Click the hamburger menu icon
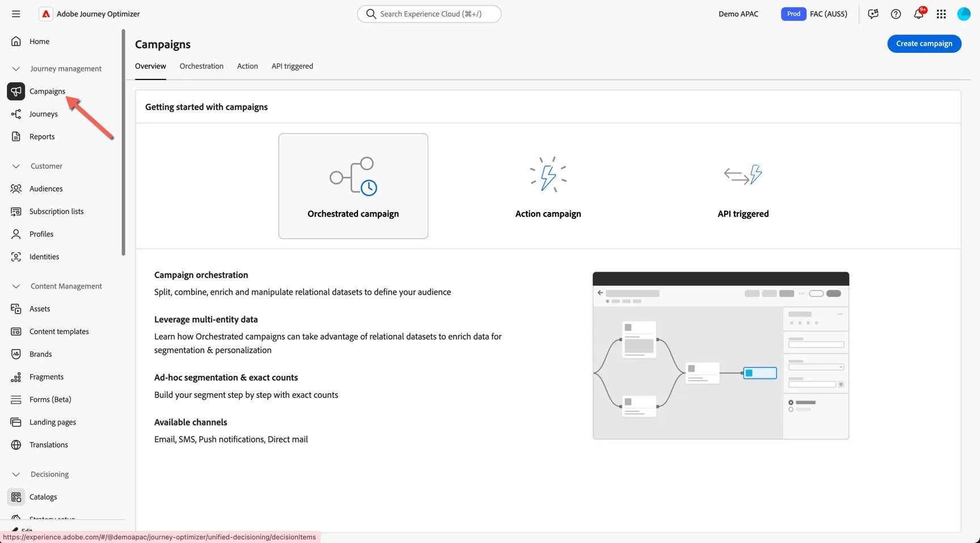This screenshot has width=980, height=543. [16, 14]
